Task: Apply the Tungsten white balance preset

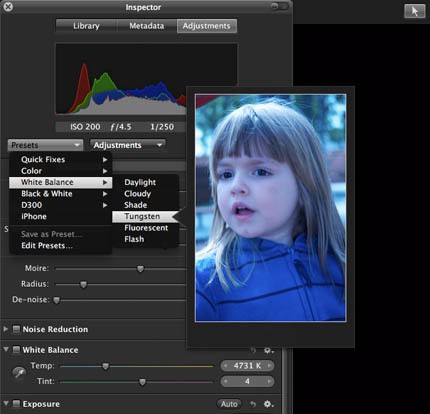Action: click(146, 217)
